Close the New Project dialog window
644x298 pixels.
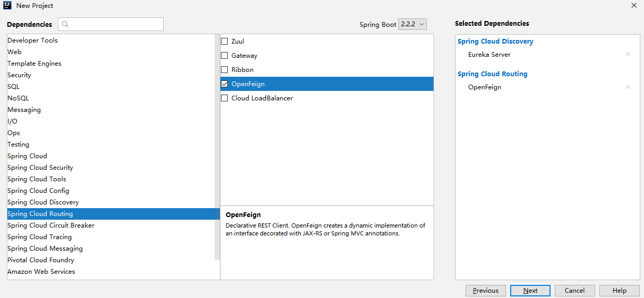(x=634, y=5)
